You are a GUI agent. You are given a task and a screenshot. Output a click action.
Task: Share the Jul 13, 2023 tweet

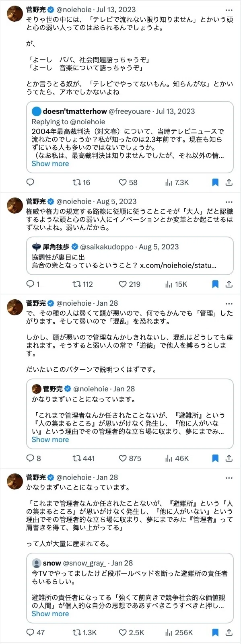(229, 182)
